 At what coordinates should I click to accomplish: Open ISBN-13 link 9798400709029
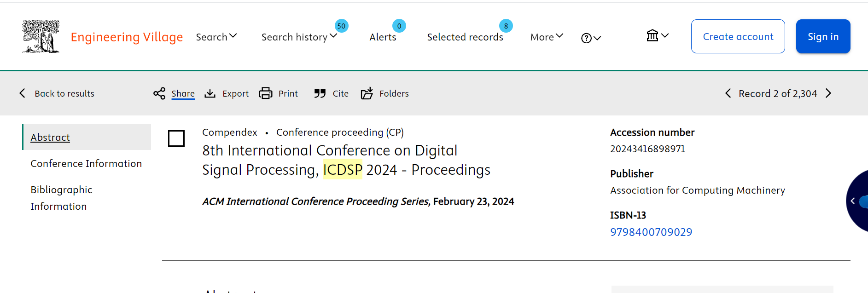coord(651,232)
